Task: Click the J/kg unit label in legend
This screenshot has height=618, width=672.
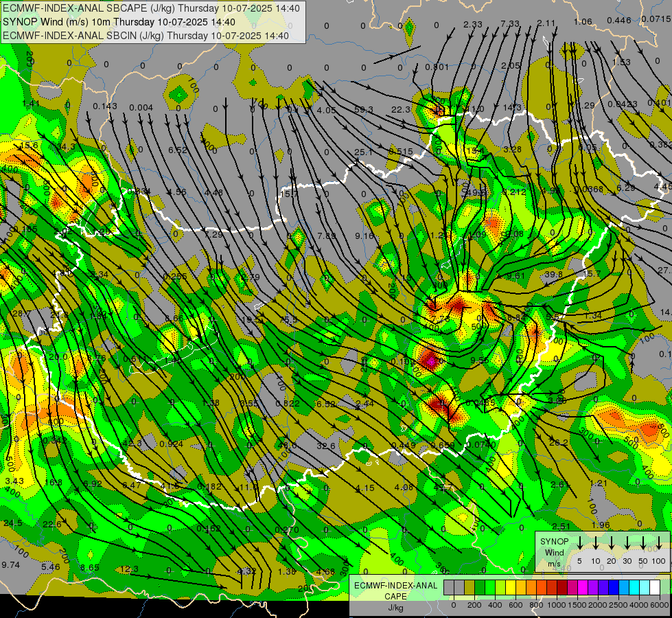Action: [x=396, y=608]
